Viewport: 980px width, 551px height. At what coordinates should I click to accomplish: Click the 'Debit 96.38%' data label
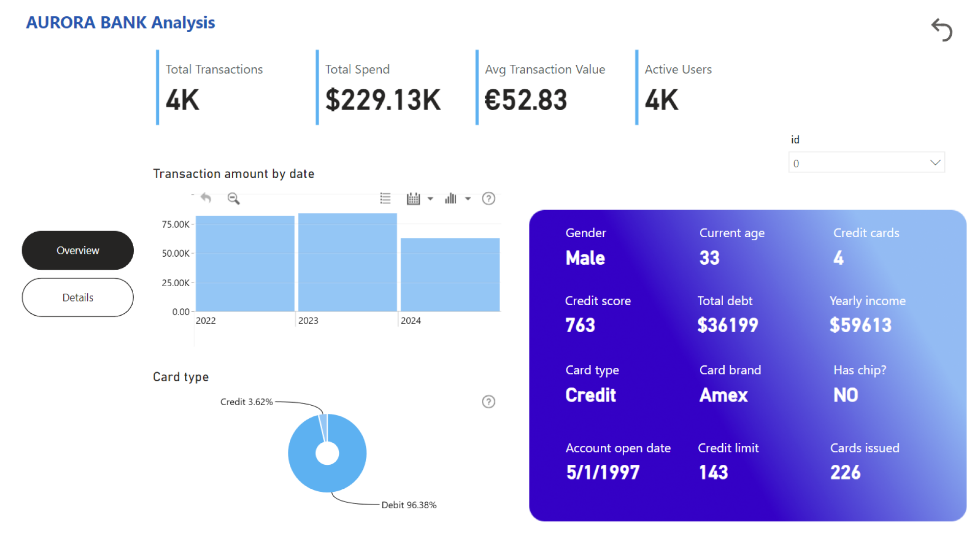pyautogui.click(x=409, y=505)
